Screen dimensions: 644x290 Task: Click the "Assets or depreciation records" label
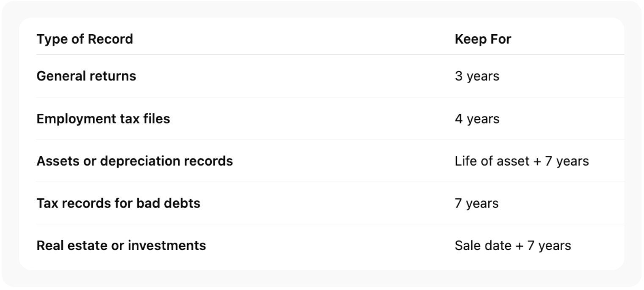tap(135, 161)
